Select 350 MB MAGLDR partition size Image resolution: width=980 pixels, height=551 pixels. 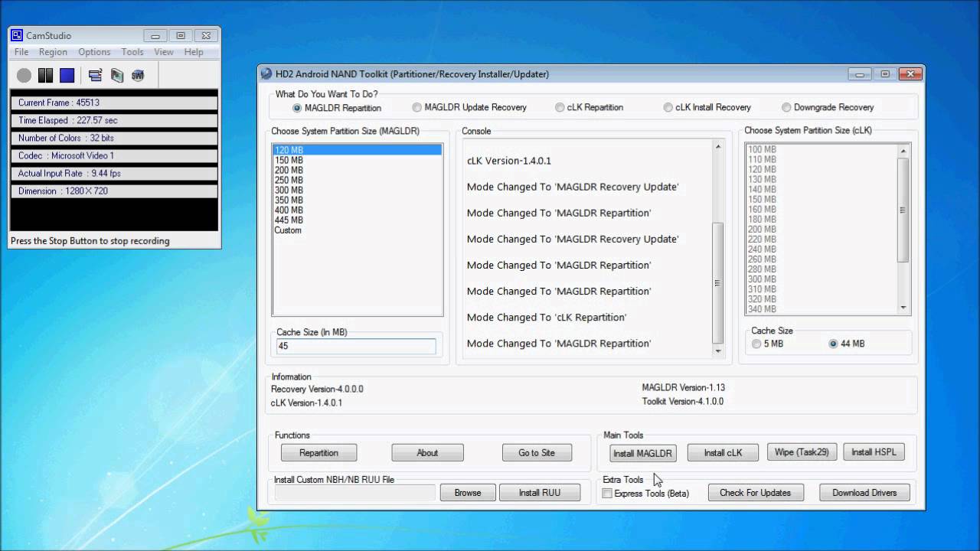[x=357, y=200]
